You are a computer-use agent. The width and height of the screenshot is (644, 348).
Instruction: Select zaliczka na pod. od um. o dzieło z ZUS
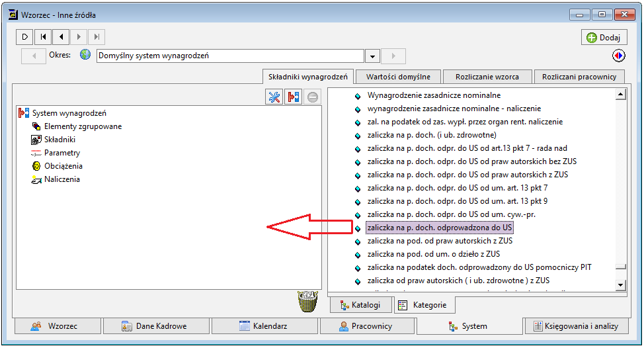click(x=434, y=254)
